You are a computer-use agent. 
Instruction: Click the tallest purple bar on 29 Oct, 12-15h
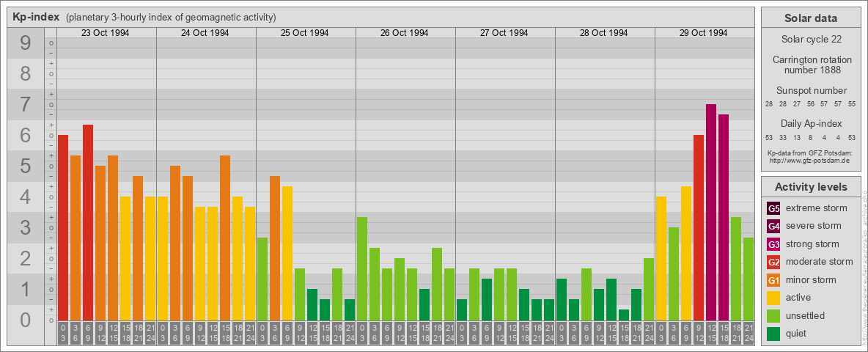pos(711,212)
